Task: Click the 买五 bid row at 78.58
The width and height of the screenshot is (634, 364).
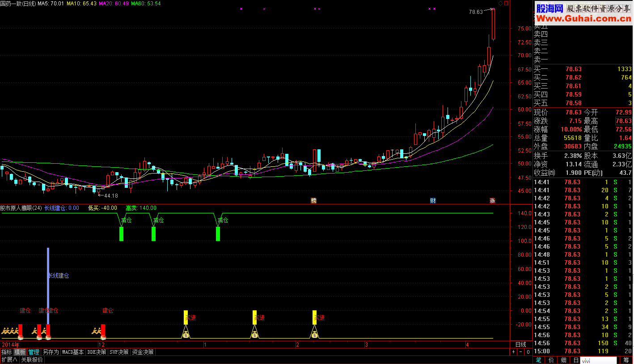Action: 583,103
